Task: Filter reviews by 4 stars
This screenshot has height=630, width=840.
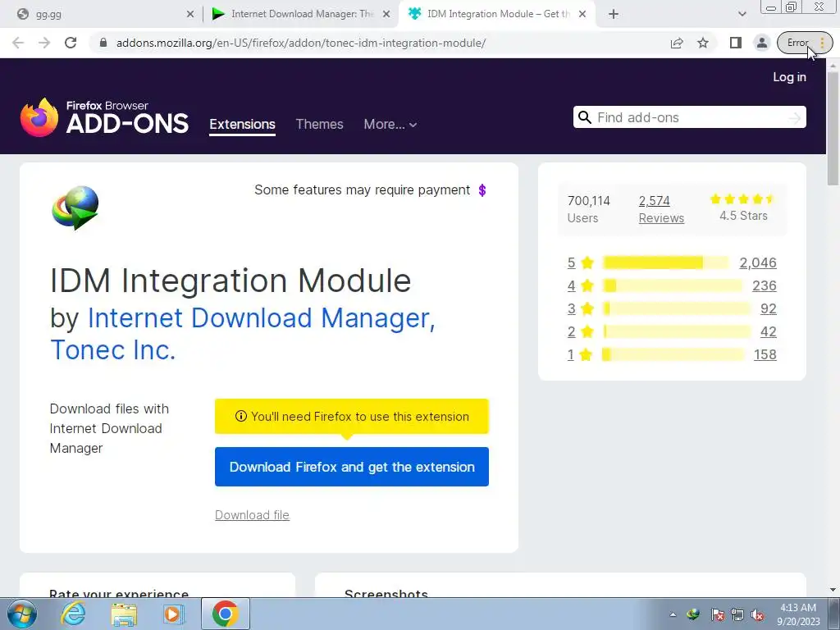Action: [581, 285]
